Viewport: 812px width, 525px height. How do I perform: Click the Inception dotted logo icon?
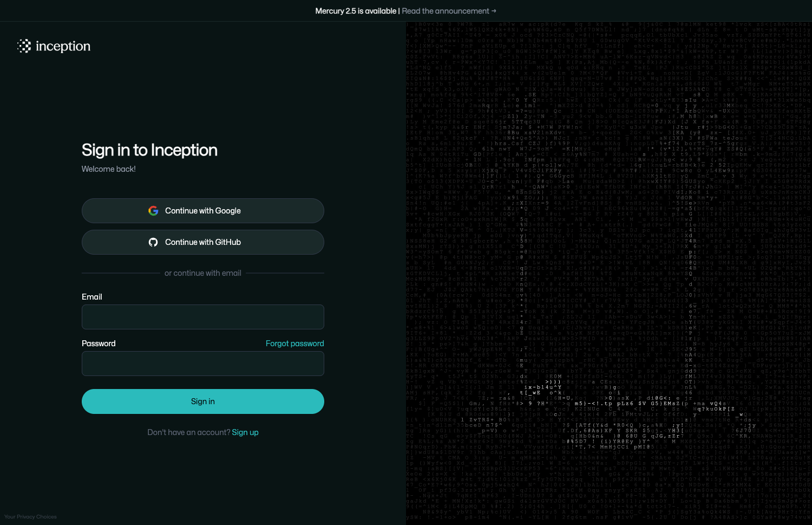click(24, 46)
